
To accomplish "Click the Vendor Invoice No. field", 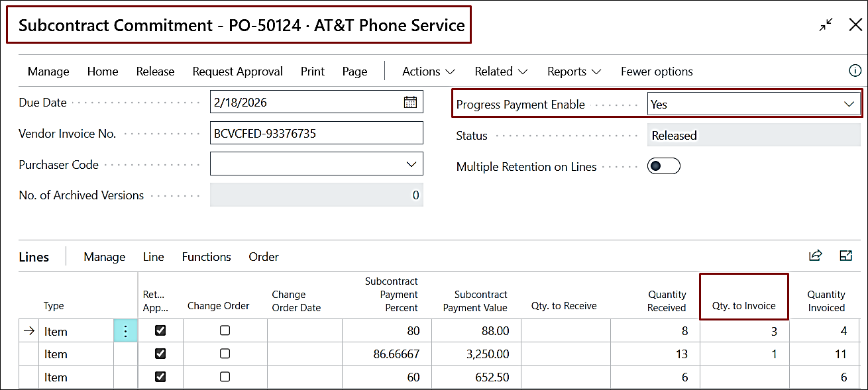I will pyautogui.click(x=316, y=133).
